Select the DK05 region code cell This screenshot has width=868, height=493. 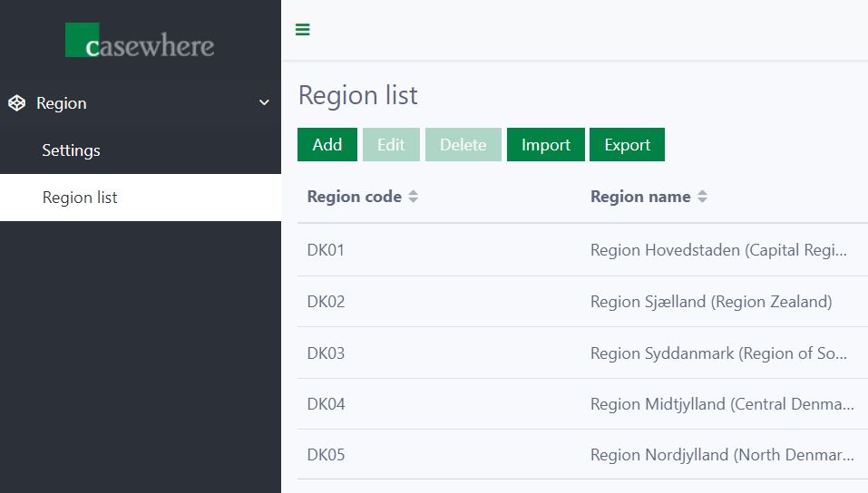pyautogui.click(x=327, y=455)
